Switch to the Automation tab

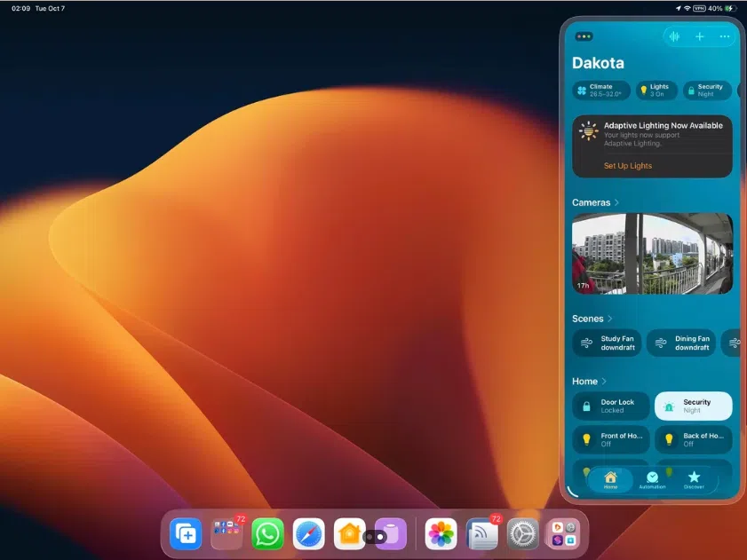(x=652, y=480)
